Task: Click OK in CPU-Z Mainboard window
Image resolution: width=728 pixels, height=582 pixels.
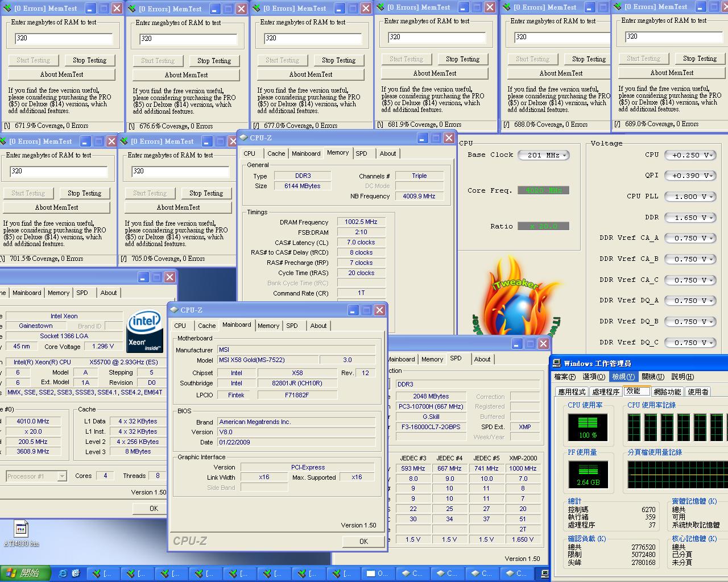Action: pos(363,542)
